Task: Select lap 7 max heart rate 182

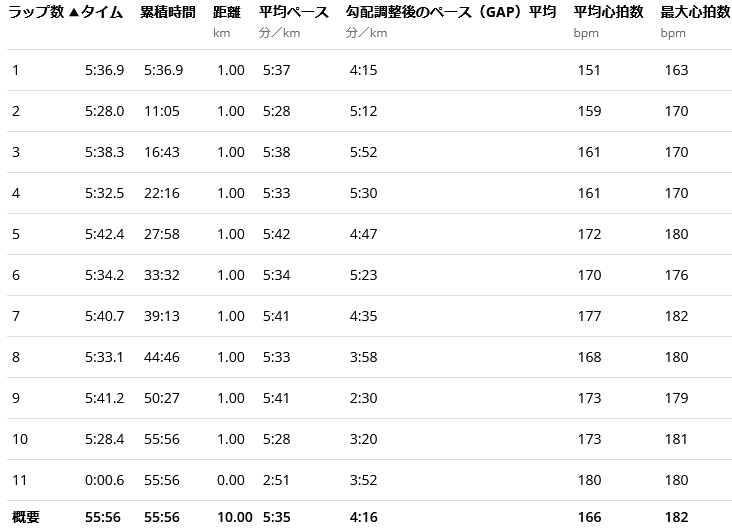Action: [x=676, y=316]
